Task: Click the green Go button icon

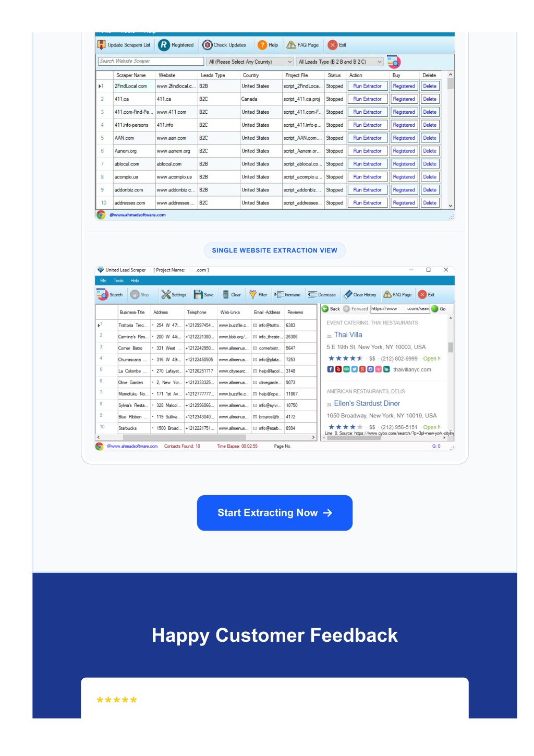Action: tap(435, 309)
